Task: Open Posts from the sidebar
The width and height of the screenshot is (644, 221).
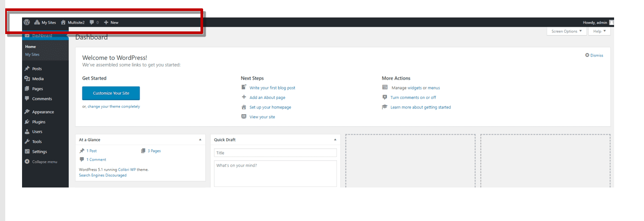Action: coord(37,69)
